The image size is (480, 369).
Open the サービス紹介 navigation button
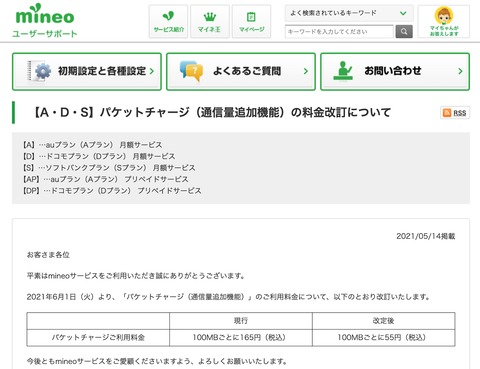tap(169, 21)
